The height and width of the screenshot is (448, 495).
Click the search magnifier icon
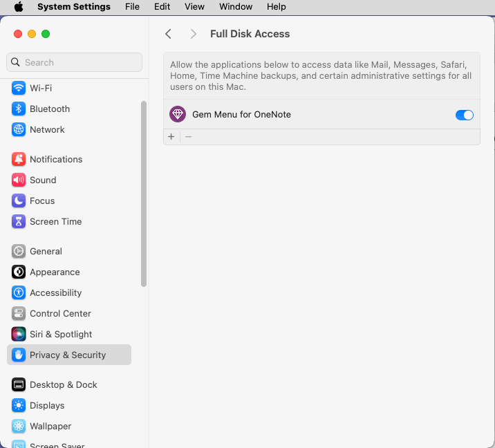15,62
